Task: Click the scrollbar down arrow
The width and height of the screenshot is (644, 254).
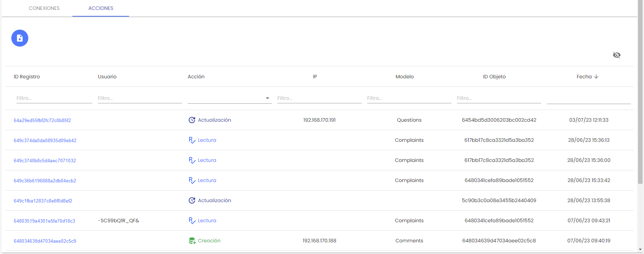Action: pos(640,250)
